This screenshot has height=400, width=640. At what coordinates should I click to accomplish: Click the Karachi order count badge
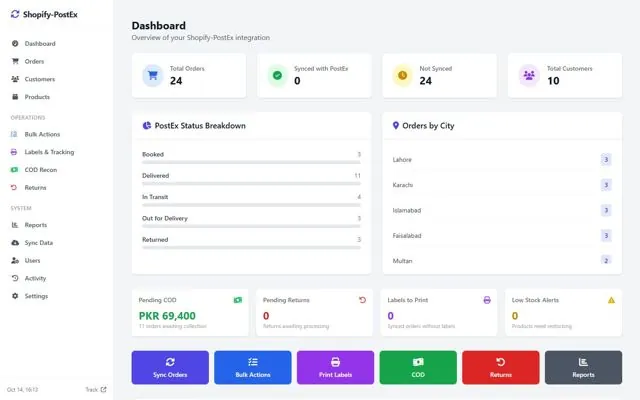606,185
